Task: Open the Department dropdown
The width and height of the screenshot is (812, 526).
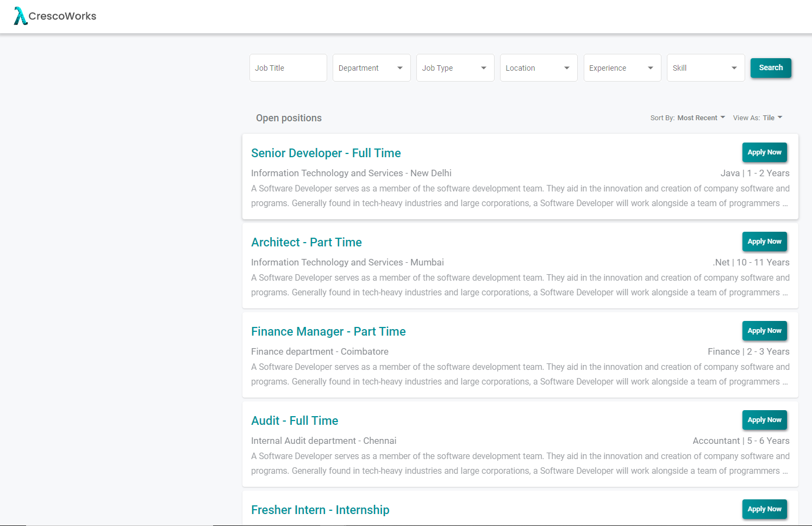Action: coord(371,68)
